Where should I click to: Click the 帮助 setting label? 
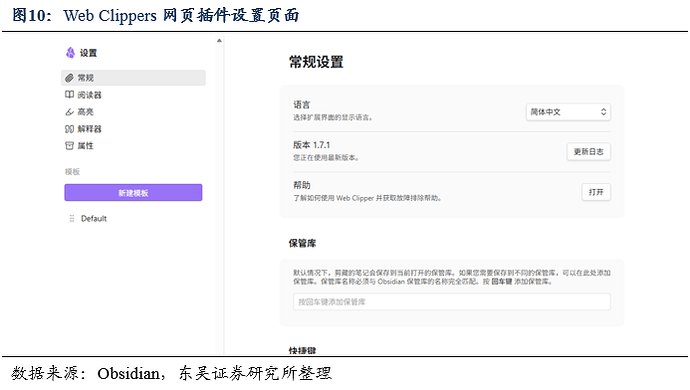pyautogui.click(x=301, y=185)
